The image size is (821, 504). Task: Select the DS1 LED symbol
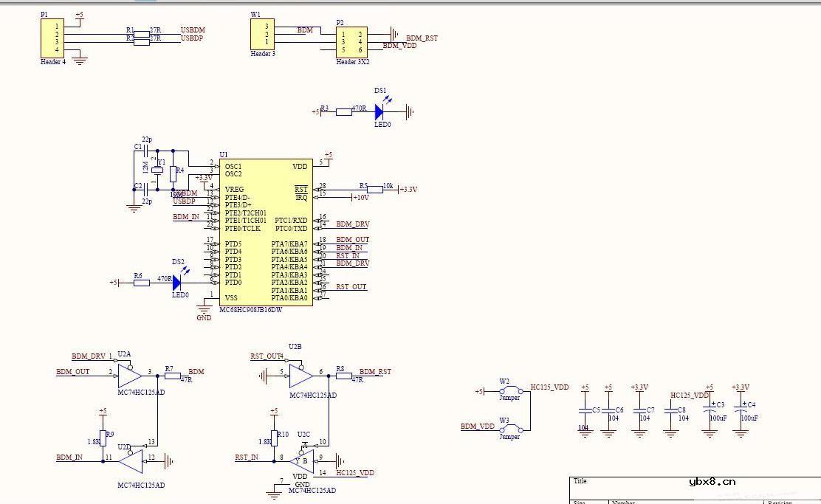[x=379, y=112]
